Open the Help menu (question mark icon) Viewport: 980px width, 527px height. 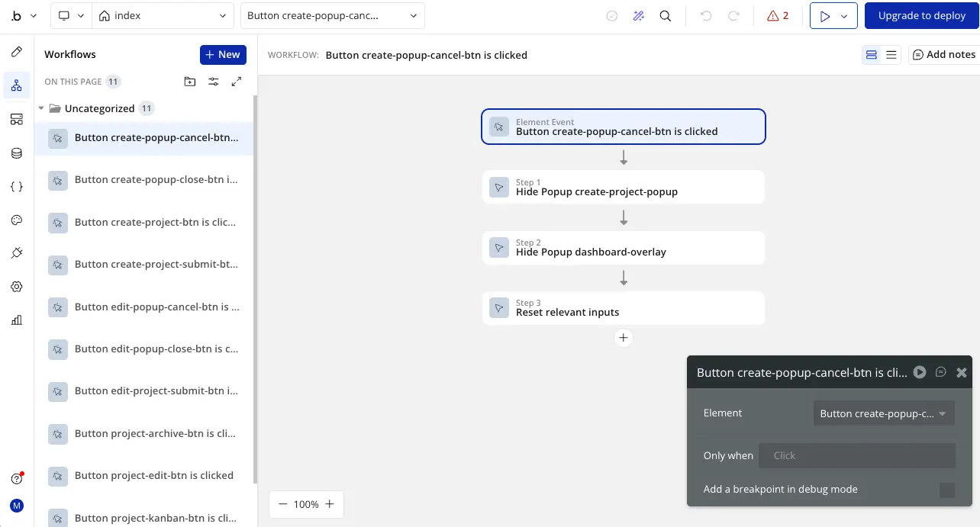(x=17, y=478)
